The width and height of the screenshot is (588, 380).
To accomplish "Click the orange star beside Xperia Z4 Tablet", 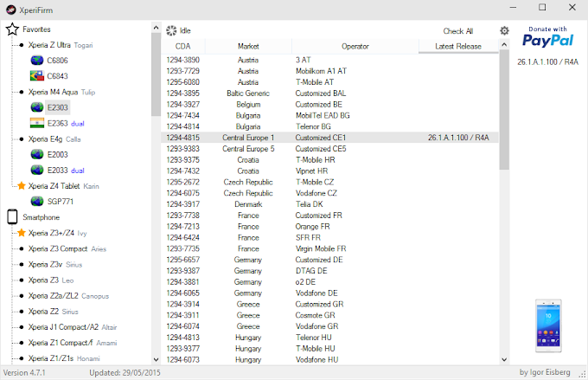I will (x=22, y=186).
